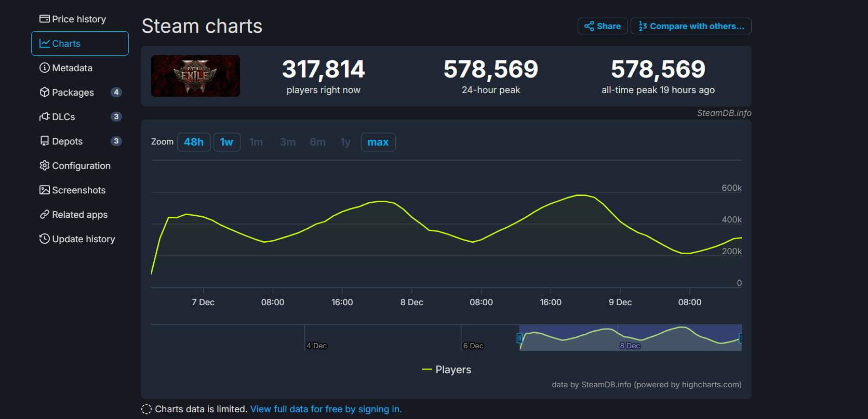Click data by SteamDB.info highcharts credit

(x=646, y=385)
